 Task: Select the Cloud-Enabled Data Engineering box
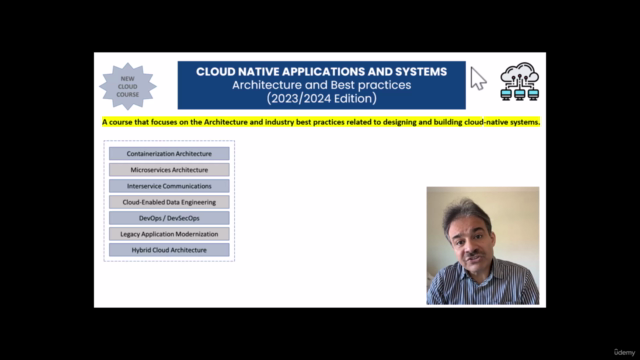[x=169, y=202]
